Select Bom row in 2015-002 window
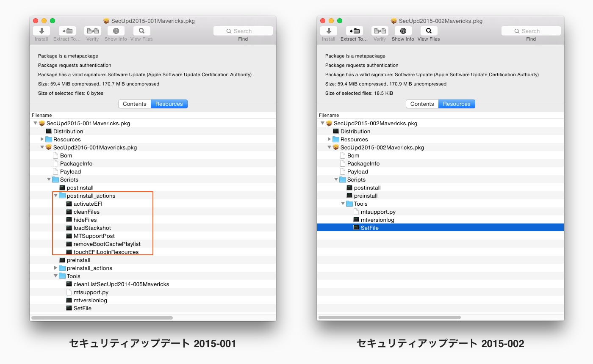Screen dimensions: 593x364 441,155
